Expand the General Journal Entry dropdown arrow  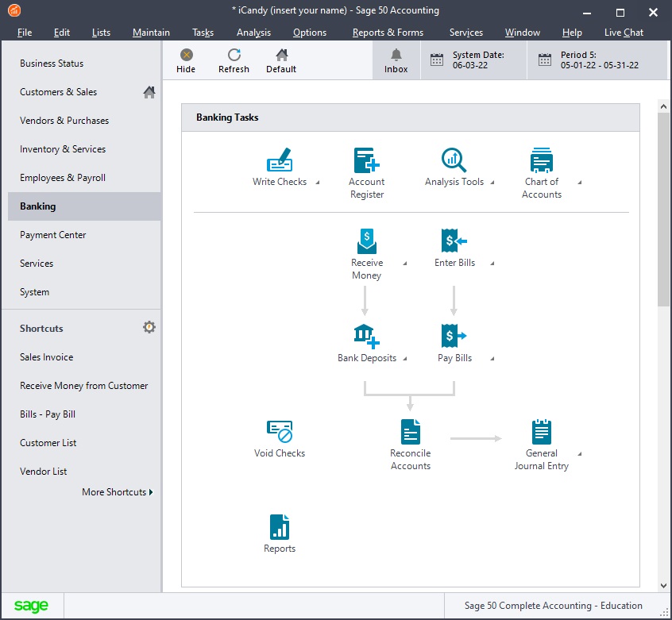[x=579, y=454]
